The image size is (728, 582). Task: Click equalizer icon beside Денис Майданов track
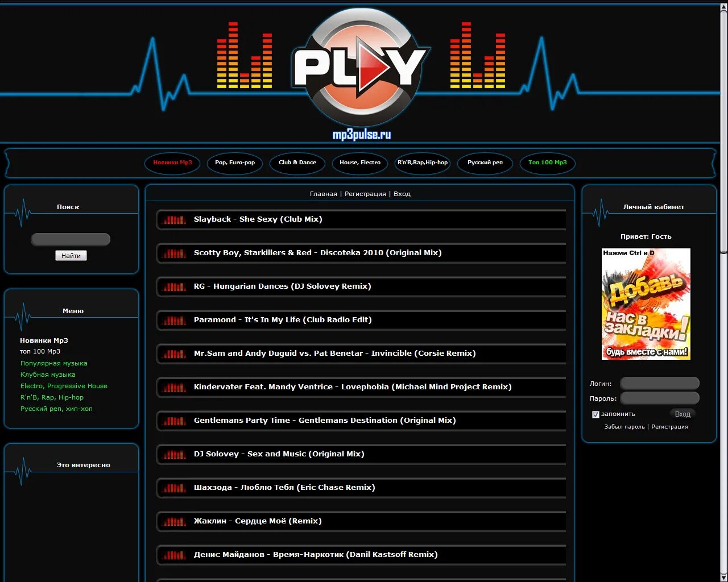175,555
